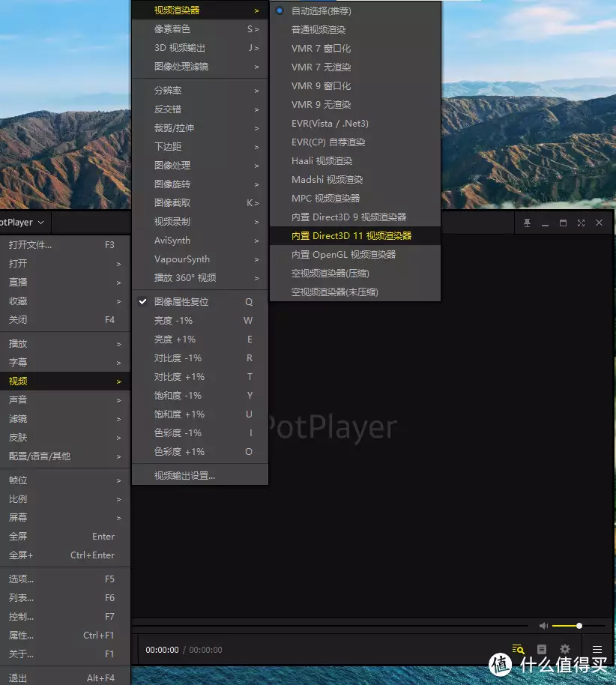The height and width of the screenshot is (685, 616).
Task: Open the playlist search icon
Action: (518, 649)
